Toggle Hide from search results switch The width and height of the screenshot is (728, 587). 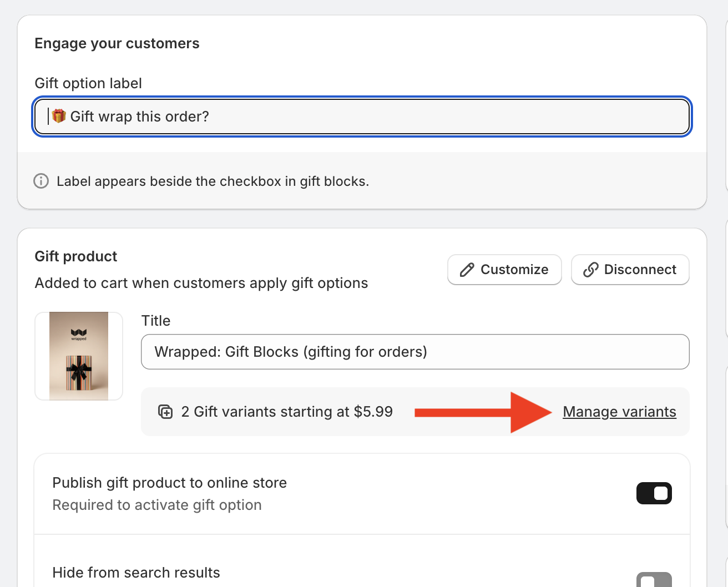point(654,580)
